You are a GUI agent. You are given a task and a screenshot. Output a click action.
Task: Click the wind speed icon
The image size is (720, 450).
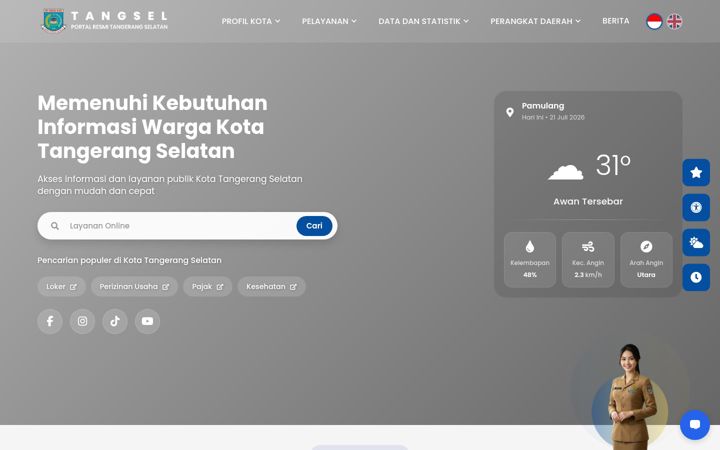tap(588, 247)
